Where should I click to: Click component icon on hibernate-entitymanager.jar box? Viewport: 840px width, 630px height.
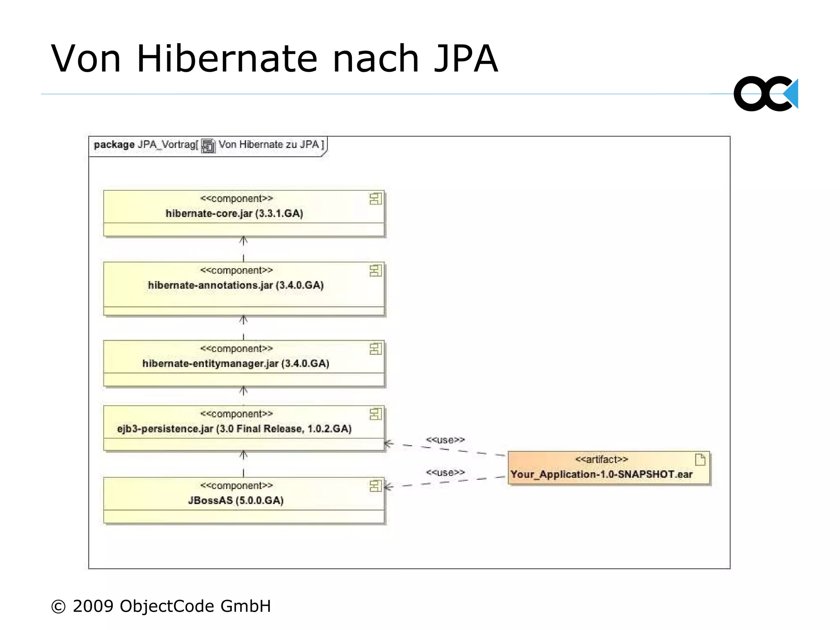tap(375, 349)
